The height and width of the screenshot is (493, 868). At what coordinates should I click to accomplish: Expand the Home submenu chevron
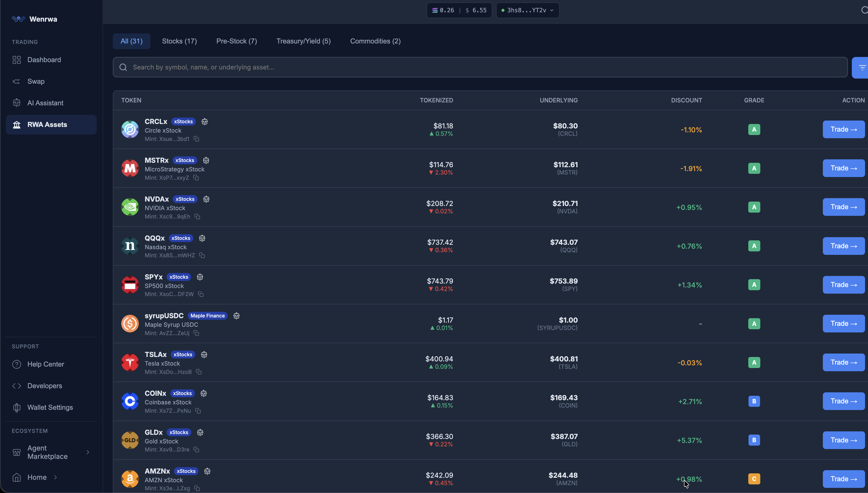point(55,478)
